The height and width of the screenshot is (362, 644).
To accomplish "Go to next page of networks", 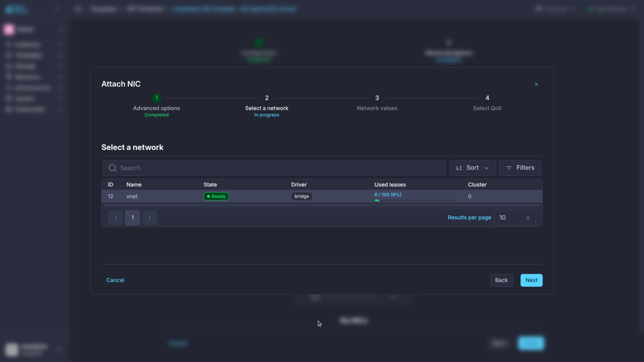I will (150, 218).
